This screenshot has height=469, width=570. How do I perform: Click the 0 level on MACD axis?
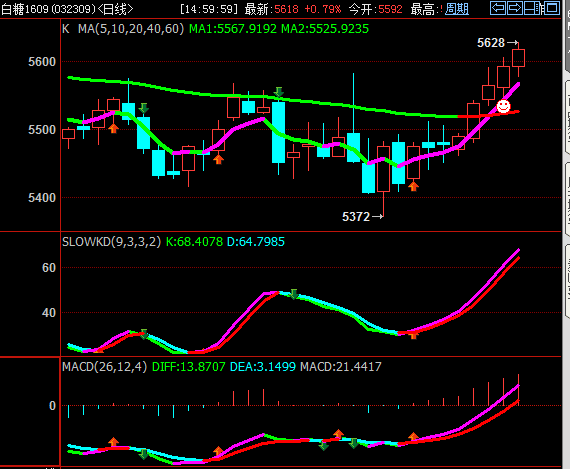tap(52, 405)
